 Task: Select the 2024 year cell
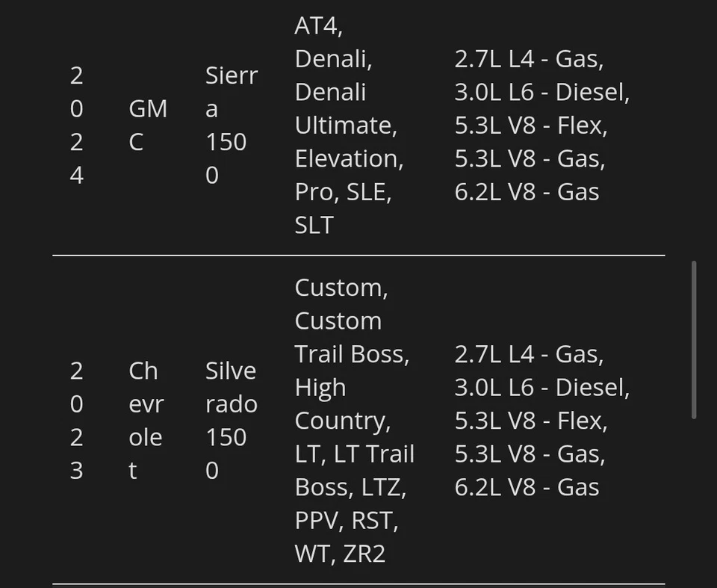coord(77,125)
